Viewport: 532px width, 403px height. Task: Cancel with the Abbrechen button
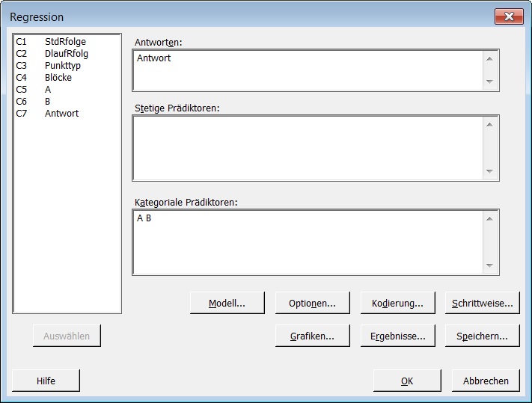pyautogui.click(x=486, y=381)
